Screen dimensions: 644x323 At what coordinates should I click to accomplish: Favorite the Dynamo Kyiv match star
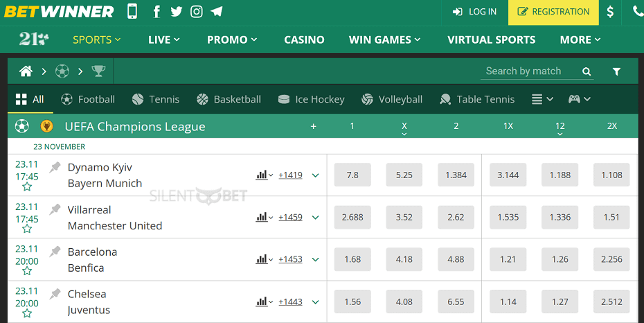pos(27,187)
